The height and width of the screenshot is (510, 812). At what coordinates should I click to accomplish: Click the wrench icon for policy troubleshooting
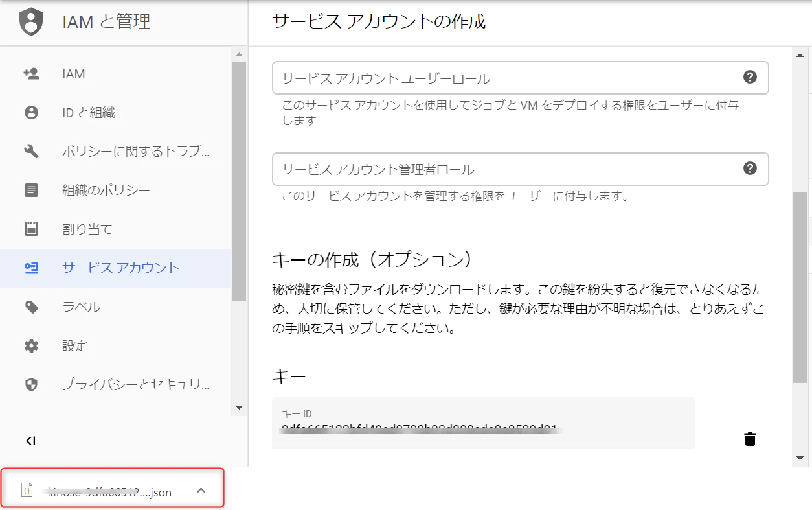coord(31,152)
